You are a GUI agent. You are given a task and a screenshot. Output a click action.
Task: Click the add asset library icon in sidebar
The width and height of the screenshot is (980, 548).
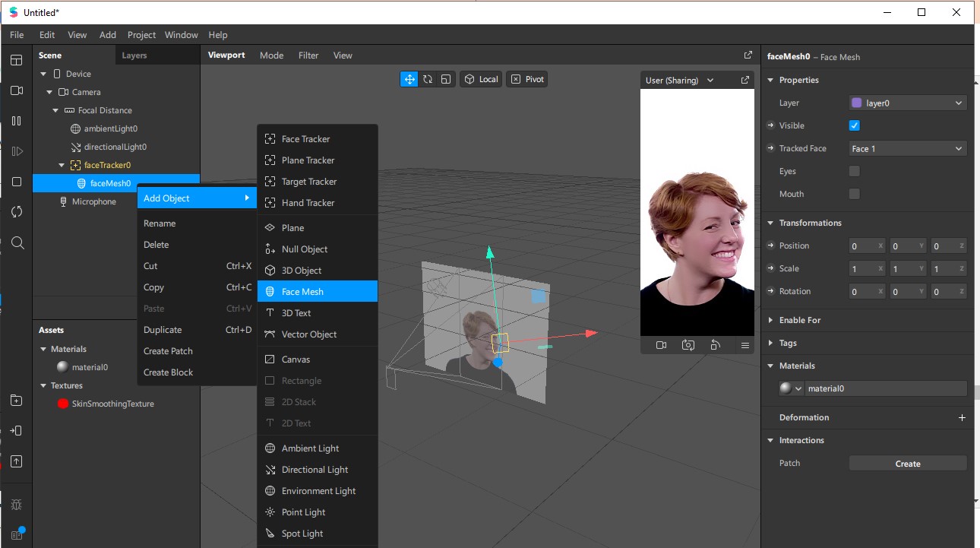[x=17, y=401]
